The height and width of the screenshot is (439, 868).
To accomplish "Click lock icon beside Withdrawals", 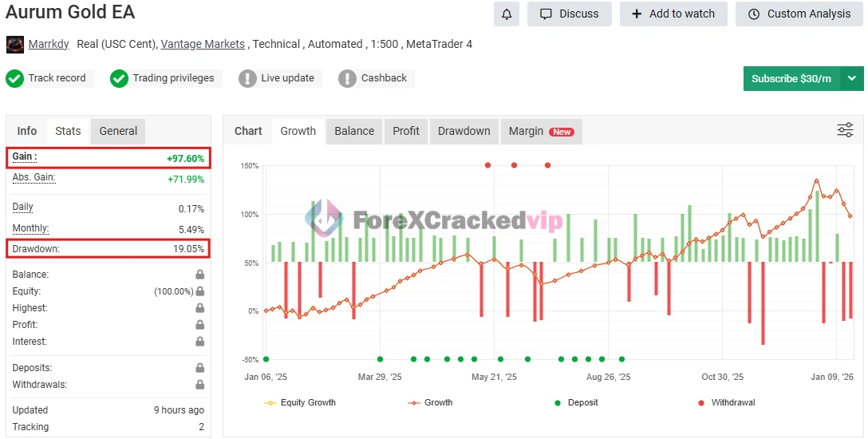I will pos(199,385).
